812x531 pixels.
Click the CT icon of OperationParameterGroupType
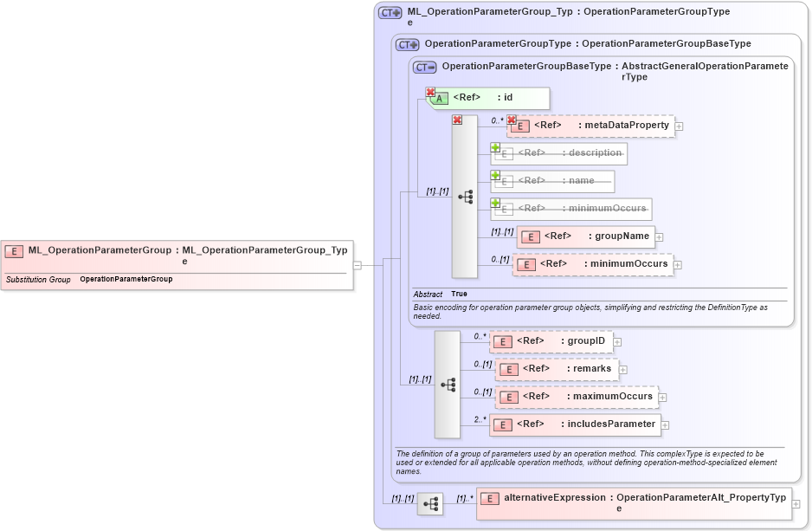tap(407, 43)
